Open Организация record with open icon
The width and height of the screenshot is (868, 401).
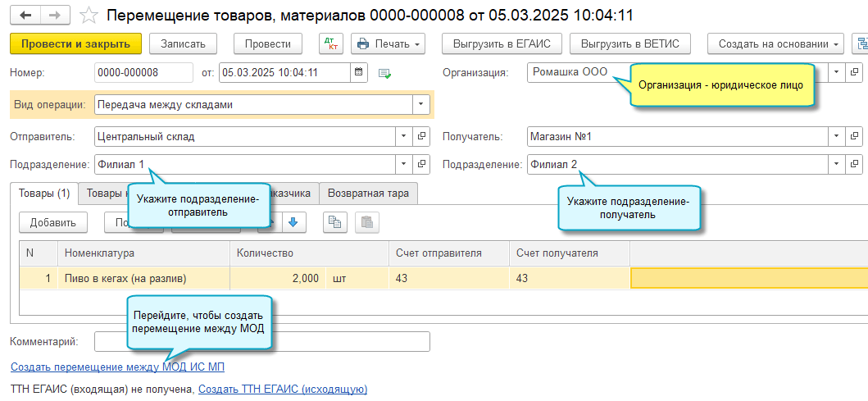tap(855, 72)
